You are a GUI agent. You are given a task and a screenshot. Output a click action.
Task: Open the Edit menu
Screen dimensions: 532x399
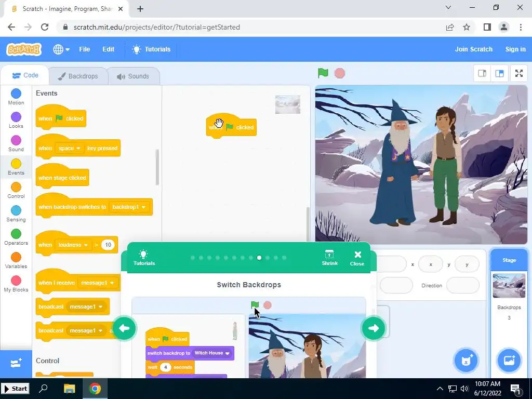[108, 49]
